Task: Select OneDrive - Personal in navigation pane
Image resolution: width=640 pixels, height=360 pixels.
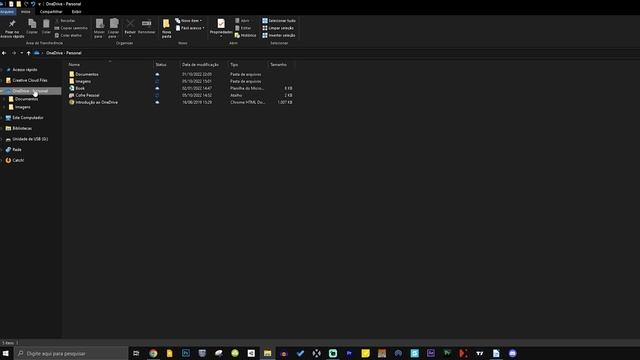Action: (x=31, y=91)
